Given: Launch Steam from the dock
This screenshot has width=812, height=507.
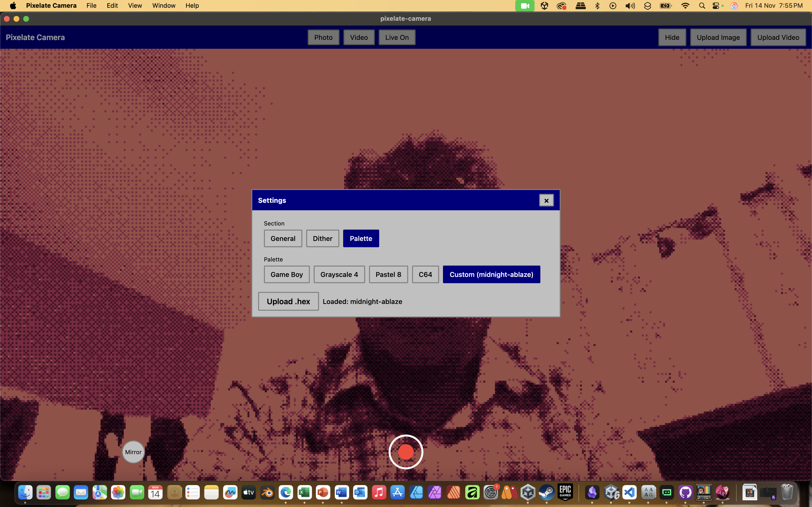Looking at the screenshot, I should tap(546, 492).
